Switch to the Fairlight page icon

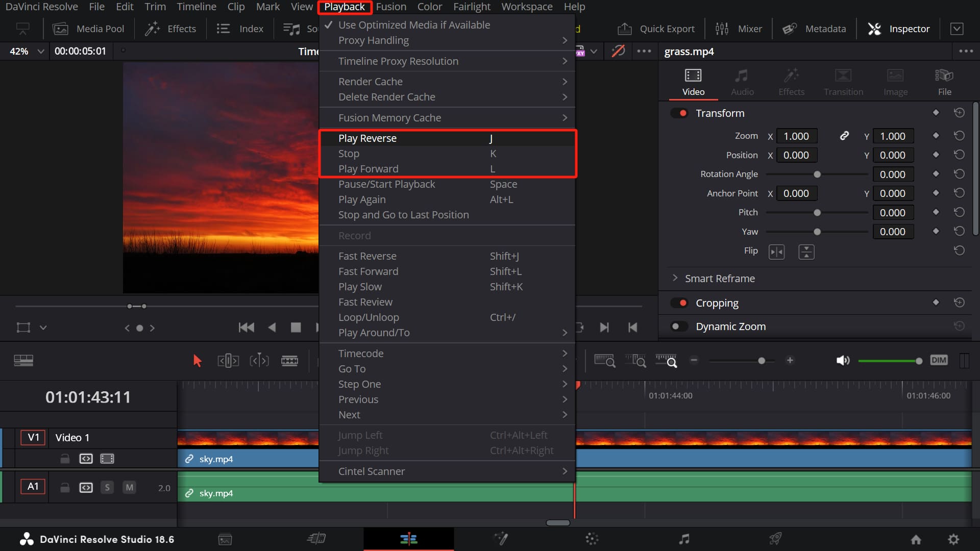[x=683, y=539]
